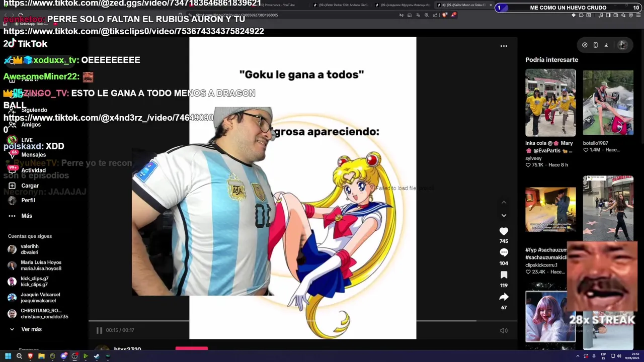This screenshot has height=362, width=644.
Task: Open comments via speech bubble icon
Action: pyautogui.click(x=504, y=252)
